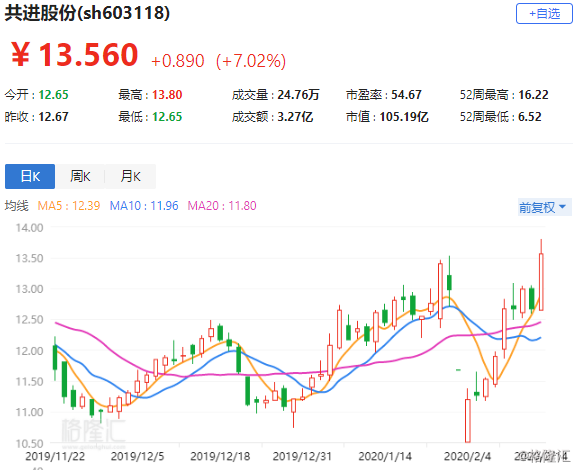Click the MA10 : 11.96 legend
This screenshot has width=578, height=470.
tap(144, 205)
